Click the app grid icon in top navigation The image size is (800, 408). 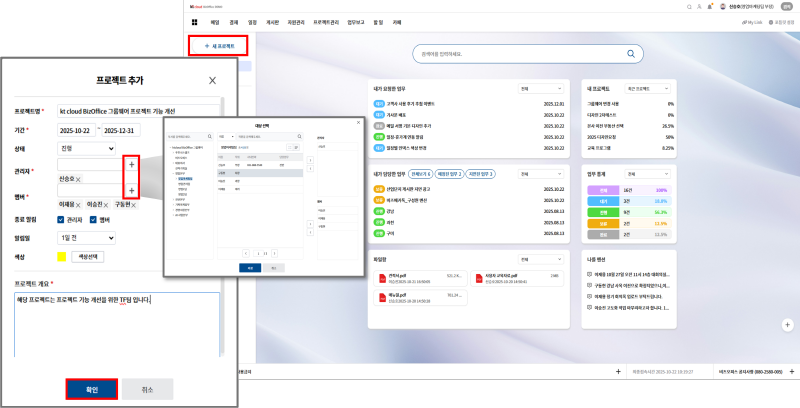coord(193,21)
